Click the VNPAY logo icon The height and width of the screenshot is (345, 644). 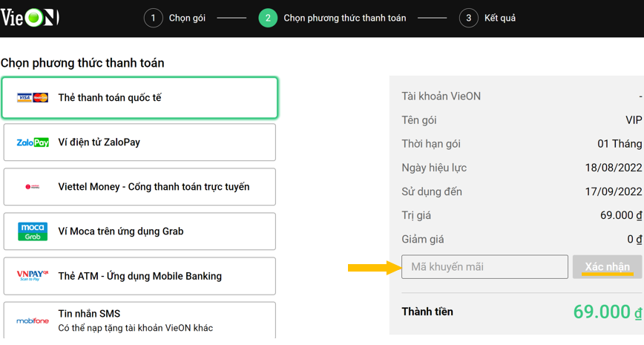[33, 276]
